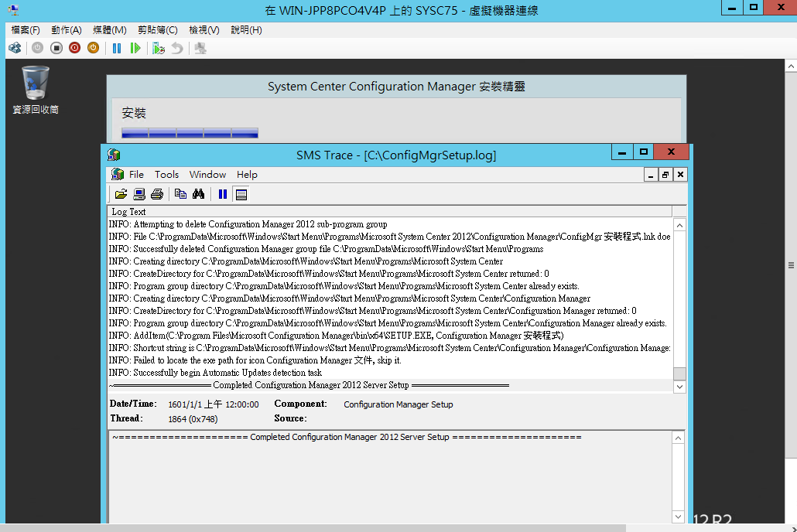Turn off the VM with stop icon
Screen dimensions: 797x532
(x=56, y=48)
